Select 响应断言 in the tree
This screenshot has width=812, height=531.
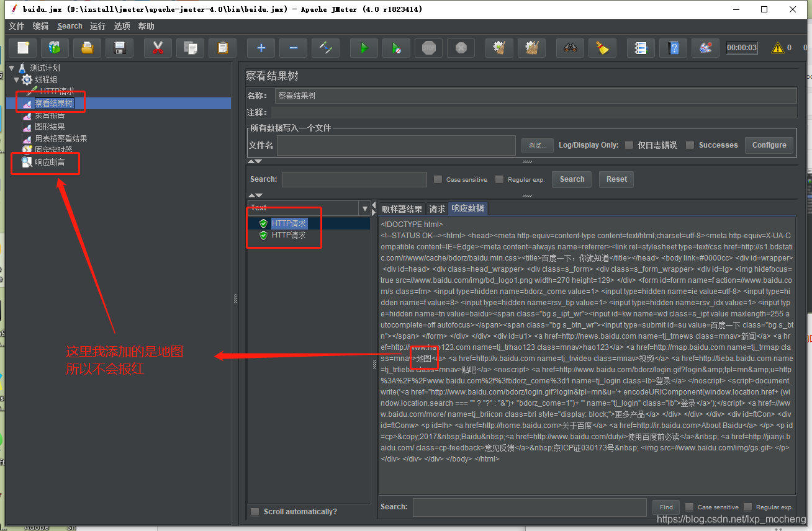[50, 163]
